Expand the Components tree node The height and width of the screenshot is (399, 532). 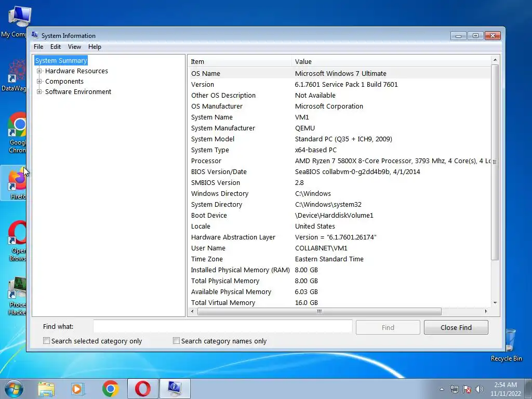[39, 82]
